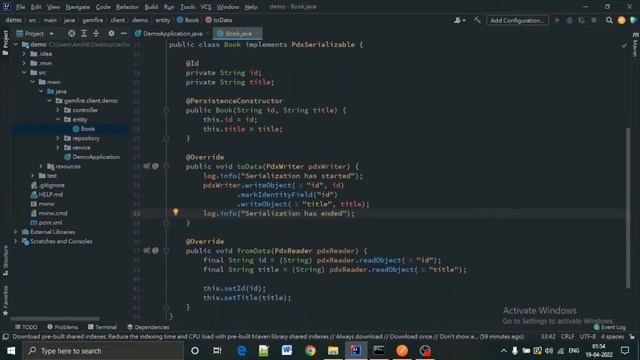Open the Problems tool window
The width and height of the screenshot is (640, 360).
[62, 327]
